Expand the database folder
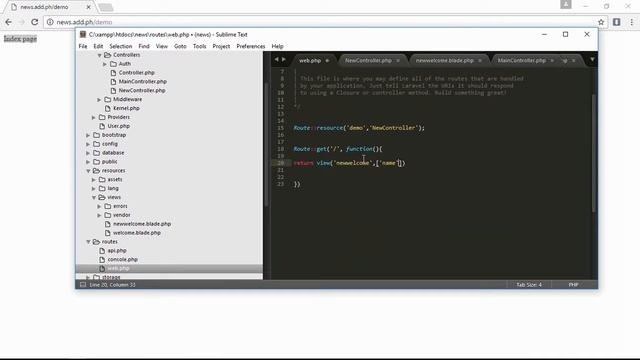The width and height of the screenshot is (640, 360). 88,153
